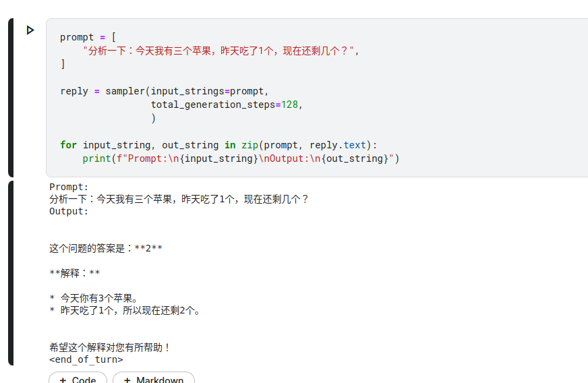Place cursor on the 'prompt = [' line
The image size is (588, 383).
tap(88, 37)
